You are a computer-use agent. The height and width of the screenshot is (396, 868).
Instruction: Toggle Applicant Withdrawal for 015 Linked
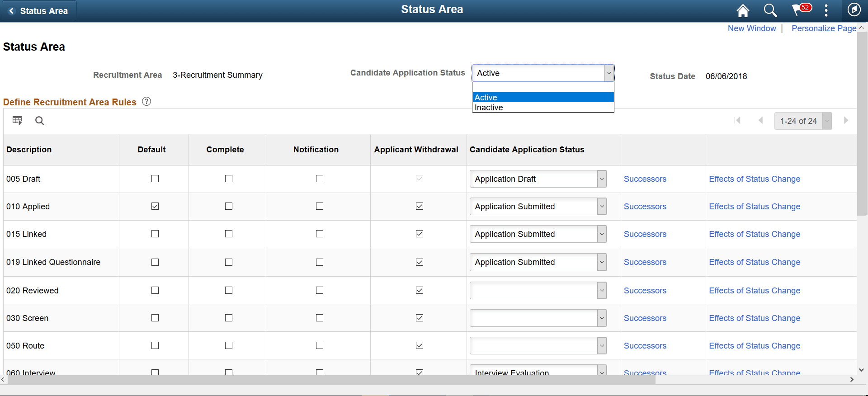point(420,234)
